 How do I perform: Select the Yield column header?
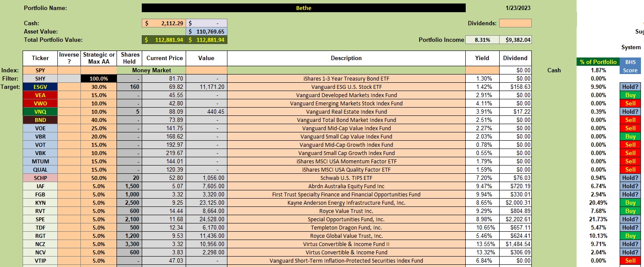(482, 58)
